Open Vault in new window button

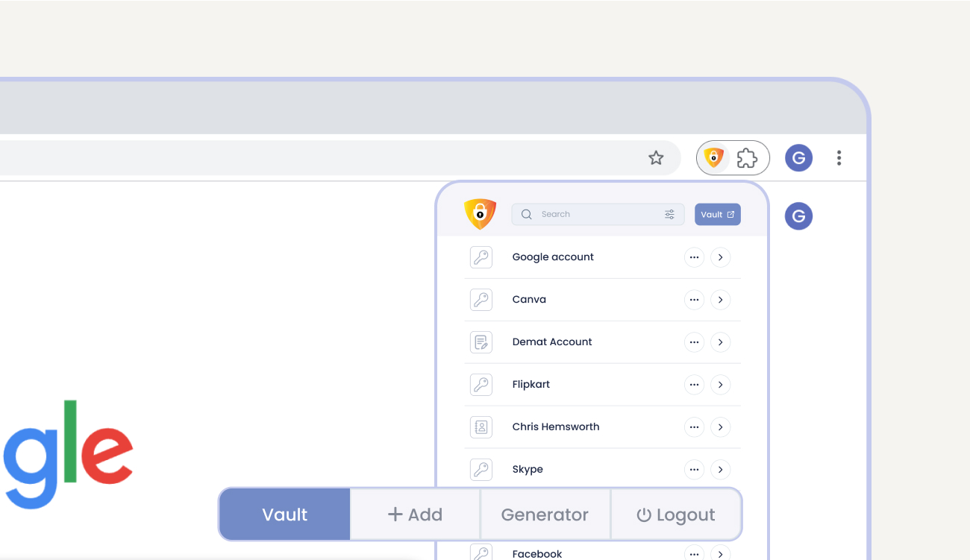click(718, 214)
